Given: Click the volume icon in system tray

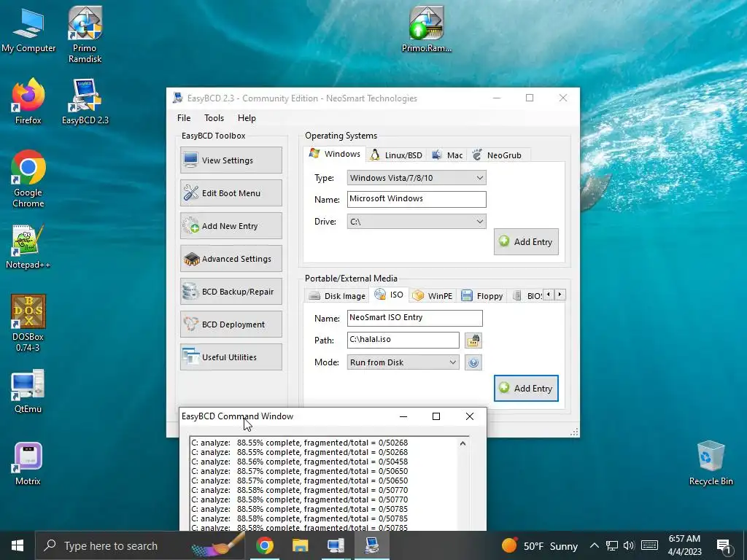Looking at the screenshot, I should [x=629, y=545].
